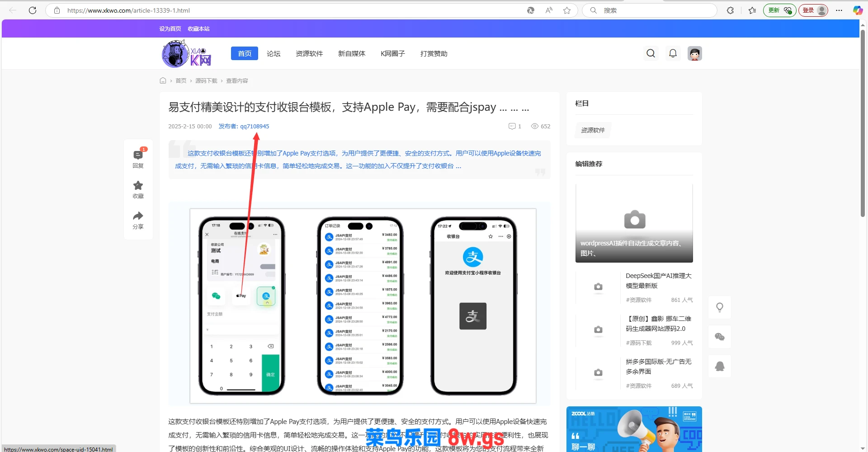Open the DeepSeek国产AI推理大模型最新版 article
This screenshot has height=452, width=868.
(x=659, y=281)
